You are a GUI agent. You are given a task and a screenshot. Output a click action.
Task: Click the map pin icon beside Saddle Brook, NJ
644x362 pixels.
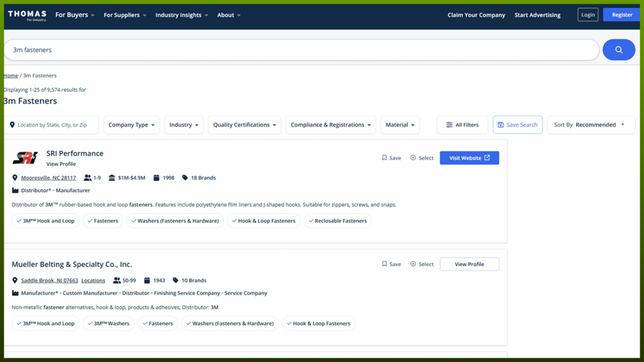point(15,280)
